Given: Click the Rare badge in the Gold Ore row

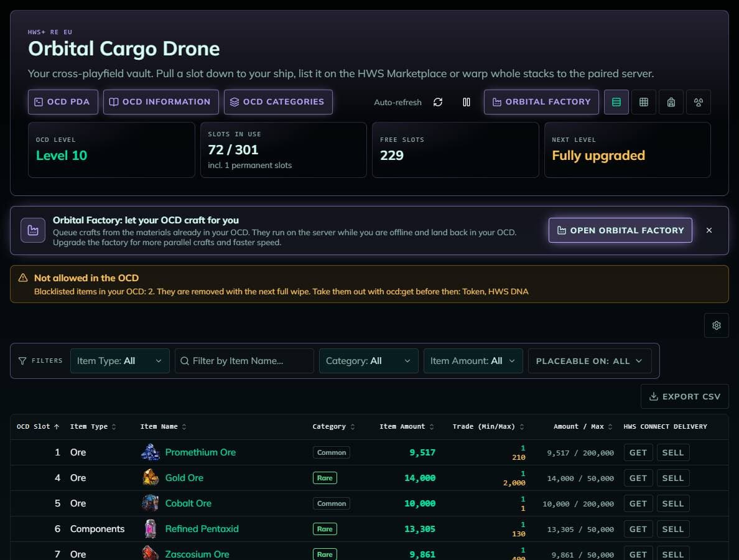Looking at the screenshot, I should pos(325,478).
